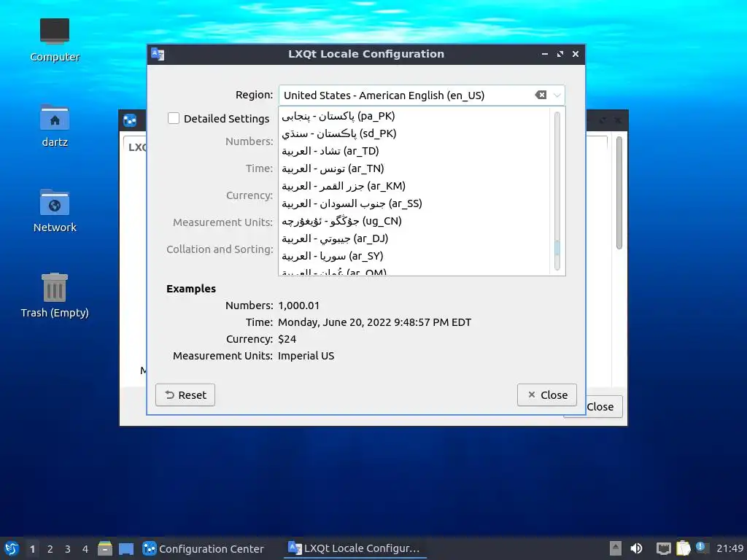Launch the file manager from quick launch
Screen dimensions: 747x560
coord(105,548)
